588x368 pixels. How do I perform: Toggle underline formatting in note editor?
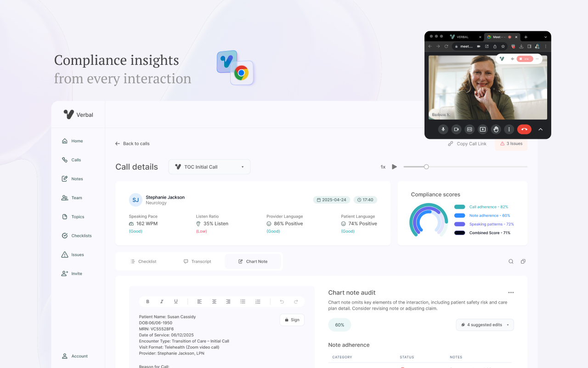tap(176, 302)
